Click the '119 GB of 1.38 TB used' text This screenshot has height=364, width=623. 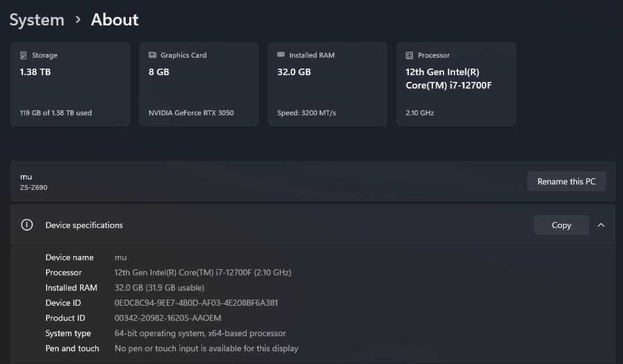click(56, 113)
